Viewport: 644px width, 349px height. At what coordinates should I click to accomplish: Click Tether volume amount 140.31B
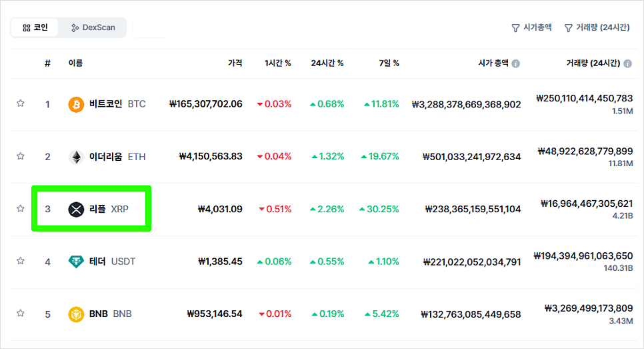coord(618,268)
